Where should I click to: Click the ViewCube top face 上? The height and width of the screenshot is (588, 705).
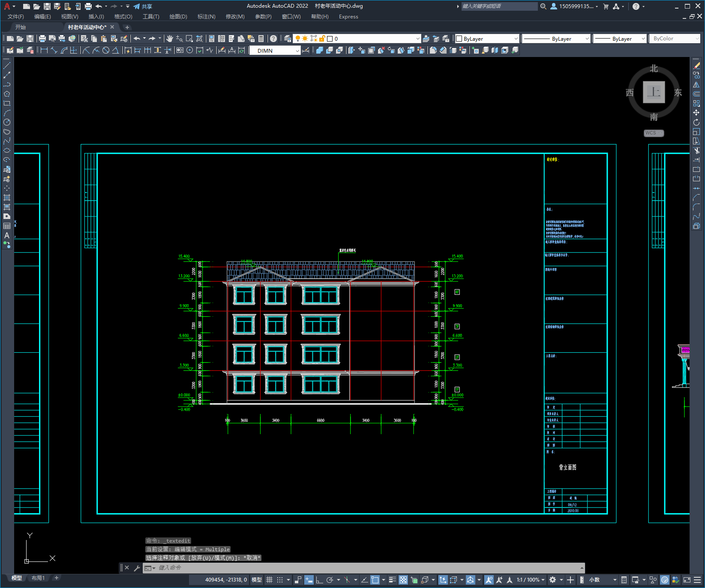[x=654, y=92]
